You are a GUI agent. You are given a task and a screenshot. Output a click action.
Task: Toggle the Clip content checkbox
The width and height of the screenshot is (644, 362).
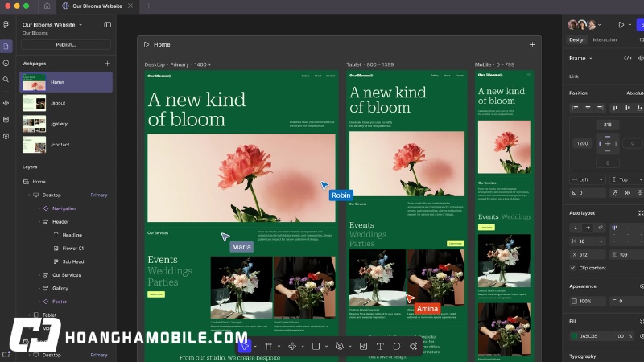point(572,268)
